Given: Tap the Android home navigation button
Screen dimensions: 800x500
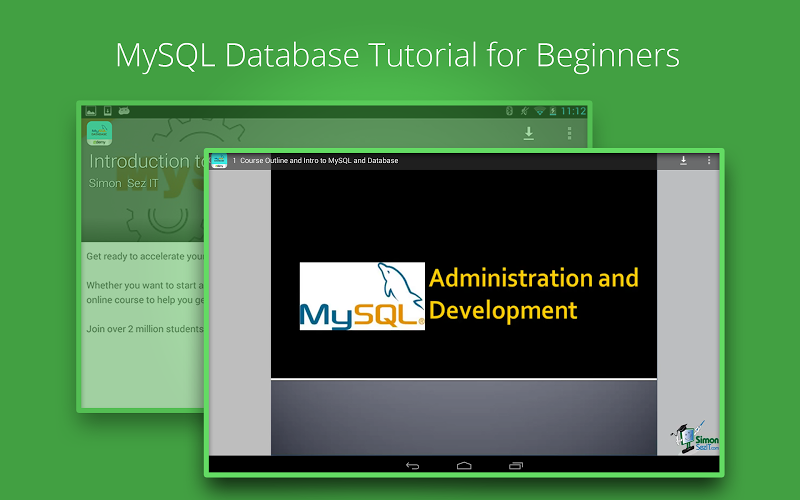Looking at the screenshot, I should [464, 465].
